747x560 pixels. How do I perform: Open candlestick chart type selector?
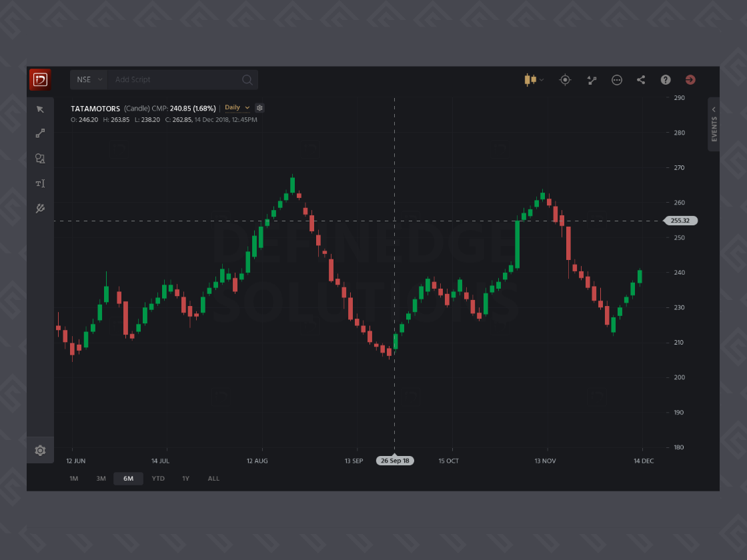(x=534, y=79)
